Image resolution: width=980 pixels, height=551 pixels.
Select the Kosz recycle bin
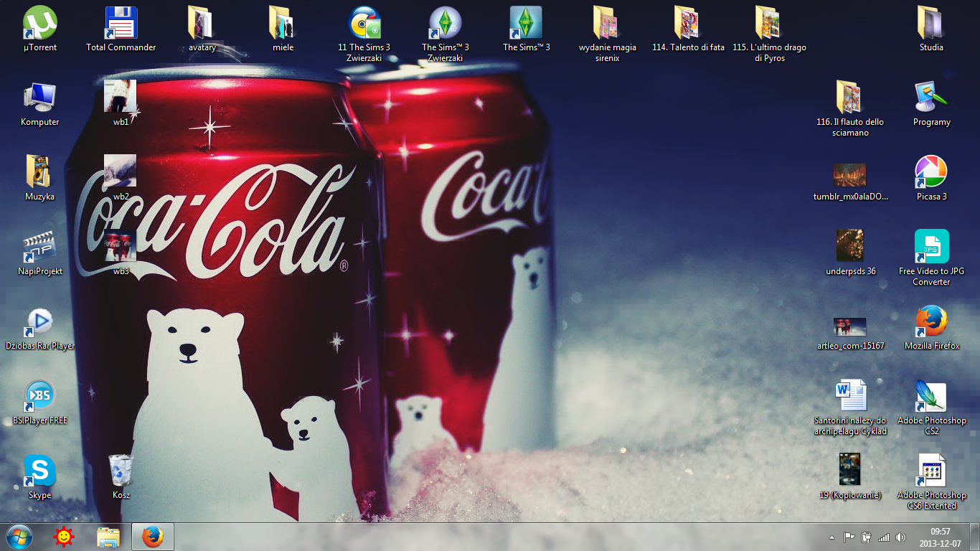pos(121,476)
